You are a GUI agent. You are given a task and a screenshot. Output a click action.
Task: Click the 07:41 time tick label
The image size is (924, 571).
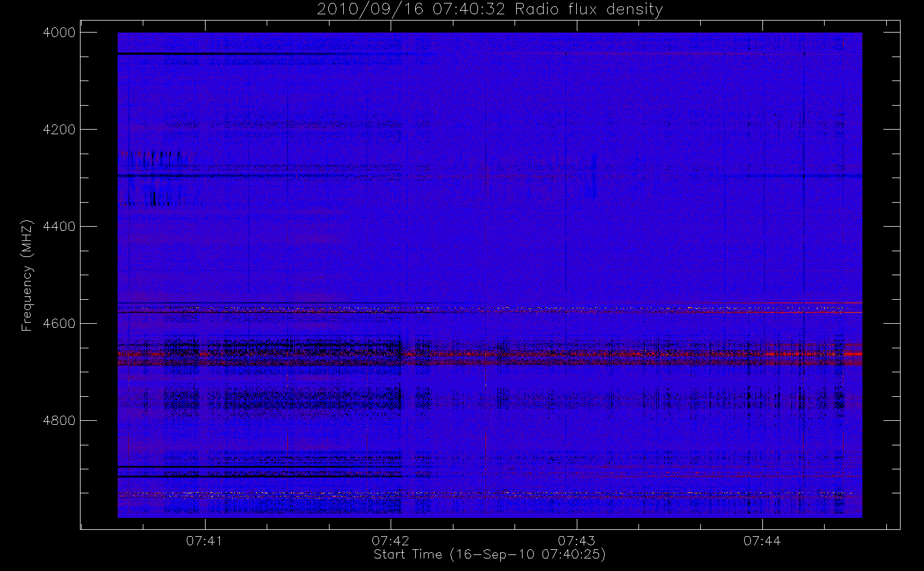(x=204, y=541)
